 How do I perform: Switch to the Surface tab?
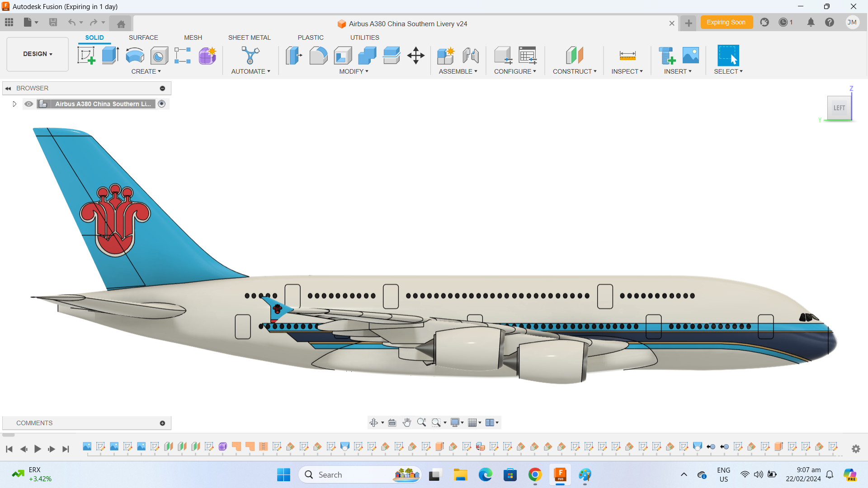pyautogui.click(x=143, y=38)
